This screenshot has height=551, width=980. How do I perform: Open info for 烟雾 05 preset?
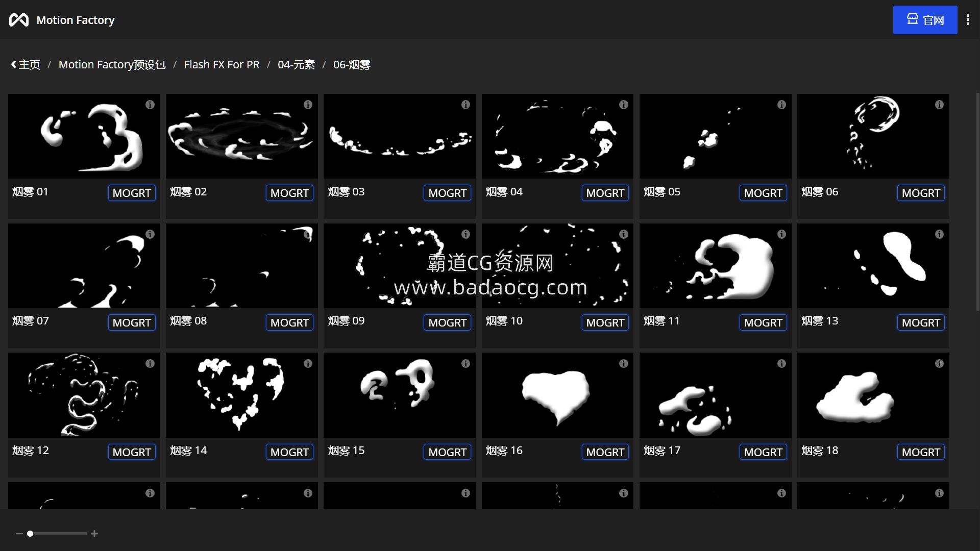(x=781, y=105)
